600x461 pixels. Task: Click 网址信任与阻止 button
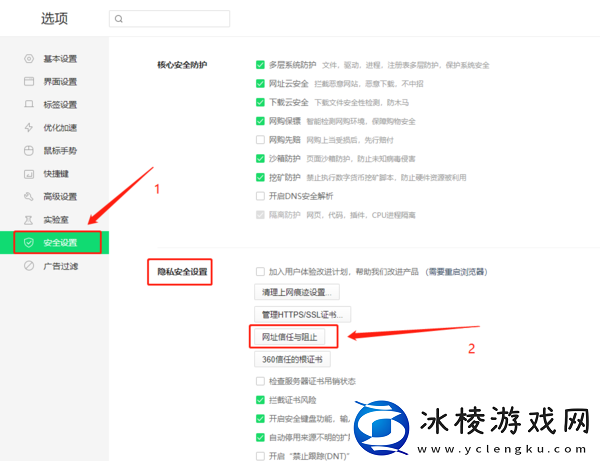pyautogui.click(x=290, y=337)
